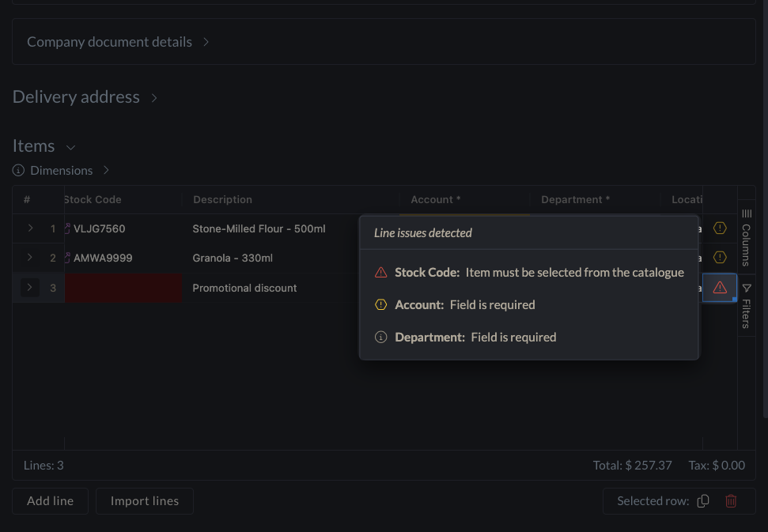Duplicate the selected row using the copy icon

pyautogui.click(x=703, y=501)
